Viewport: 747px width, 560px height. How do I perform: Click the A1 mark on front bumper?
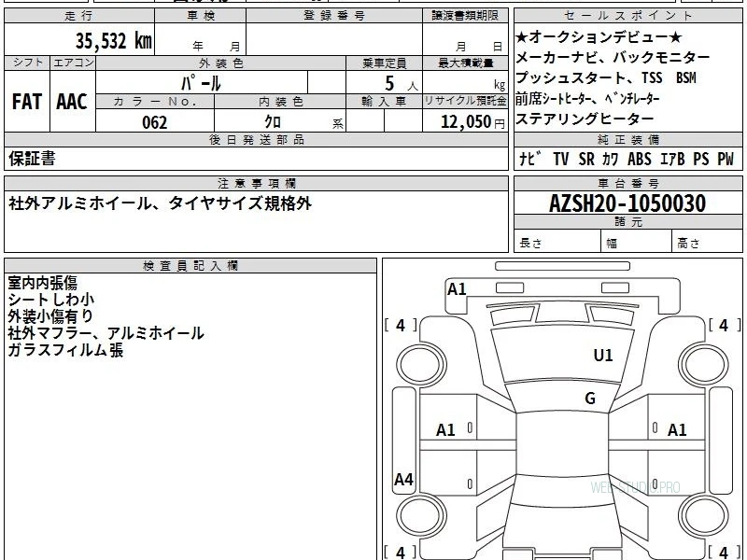(457, 289)
